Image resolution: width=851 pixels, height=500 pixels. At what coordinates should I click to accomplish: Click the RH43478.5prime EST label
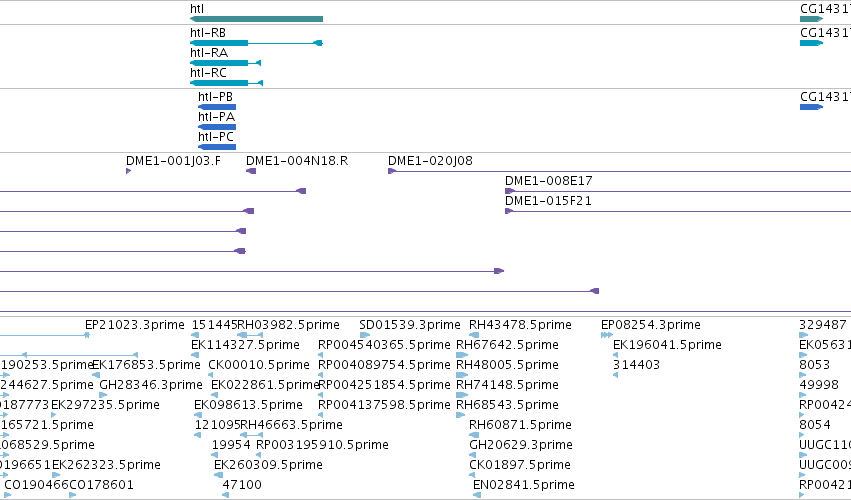[x=520, y=325]
